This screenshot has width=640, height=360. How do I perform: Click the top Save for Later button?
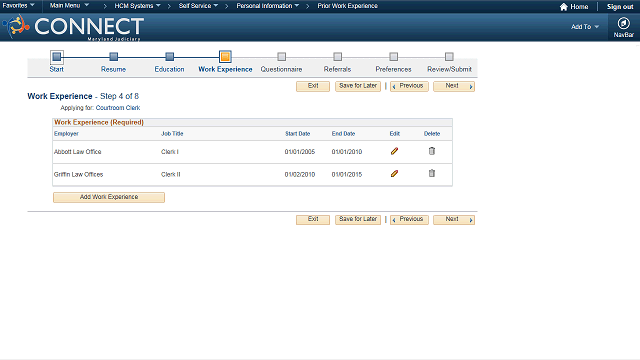click(358, 86)
